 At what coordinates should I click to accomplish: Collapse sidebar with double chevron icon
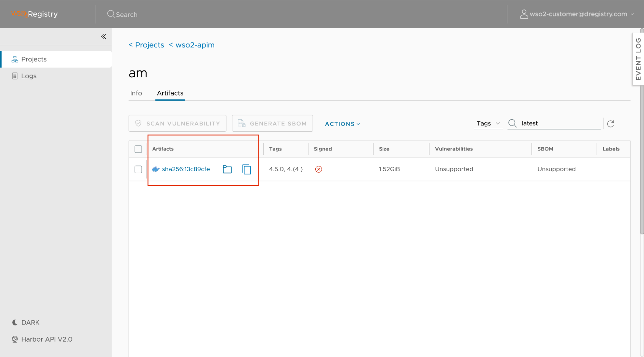tap(103, 36)
